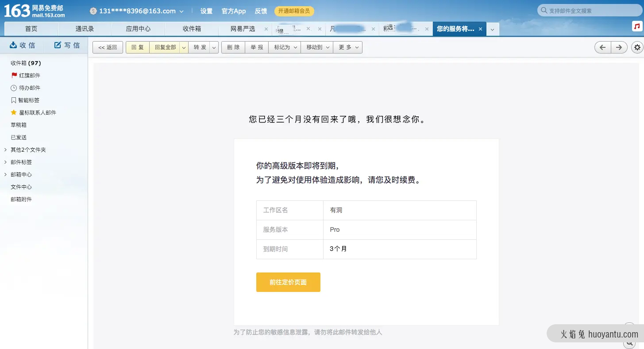
Task: Click the 前往定价页面 button
Action: point(288,282)
